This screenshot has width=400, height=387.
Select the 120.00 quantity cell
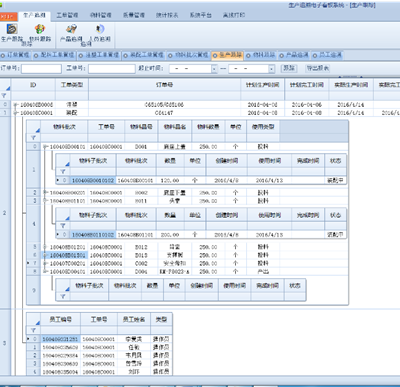click(170, 180)
